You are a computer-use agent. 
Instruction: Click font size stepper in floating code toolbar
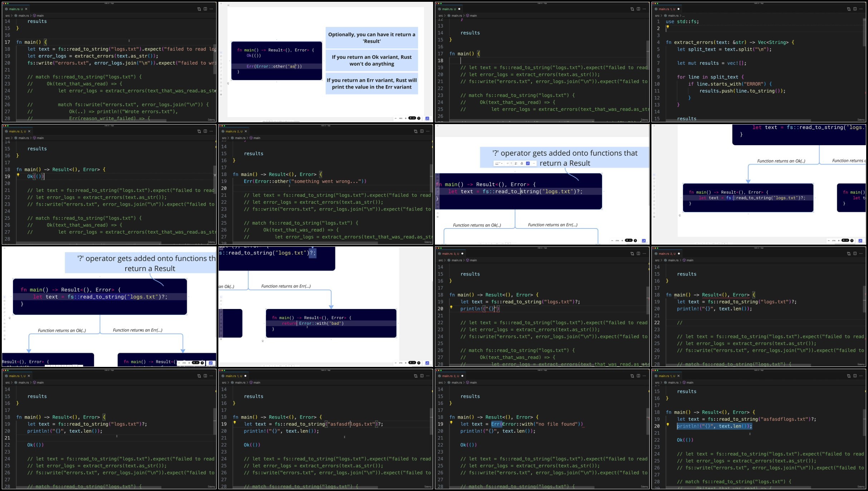point(511,163)
